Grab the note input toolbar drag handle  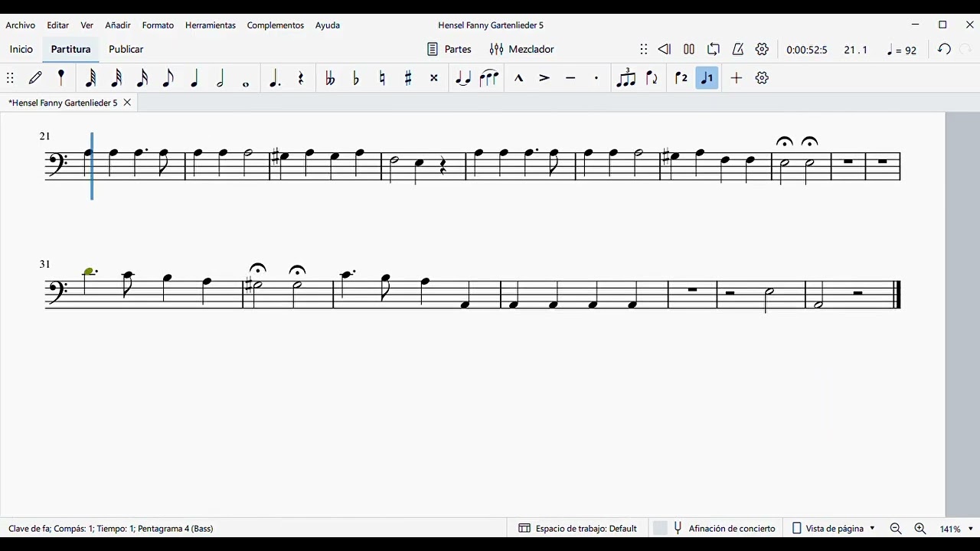(x=10, y=78)
